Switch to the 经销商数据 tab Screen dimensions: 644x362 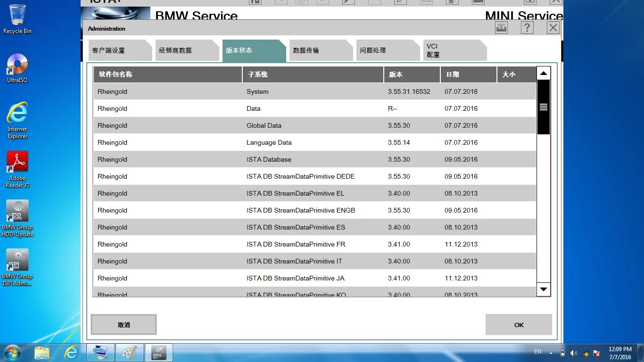tap(187, 50)
